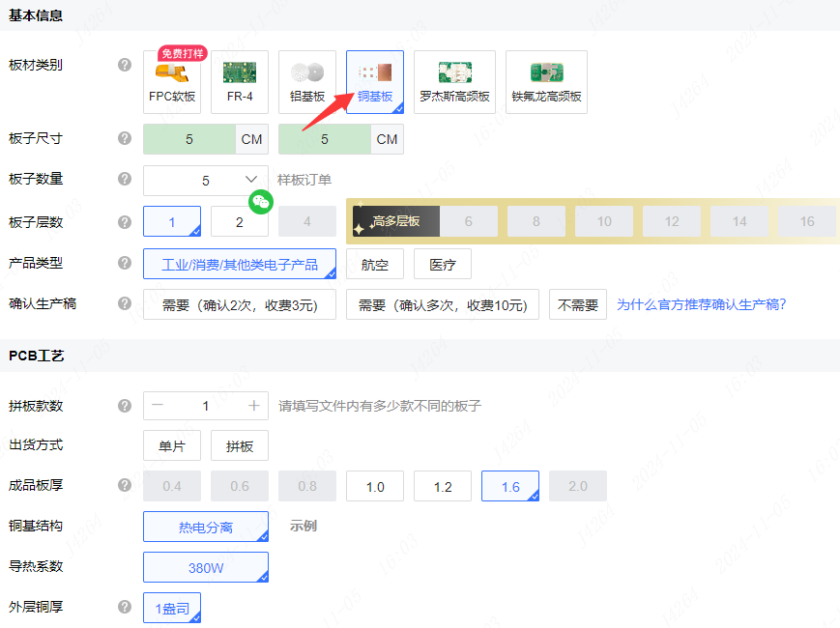840x628 pixels.
Task: Open help tooltip for 确认生产稿
Action: tap(125, 303)
